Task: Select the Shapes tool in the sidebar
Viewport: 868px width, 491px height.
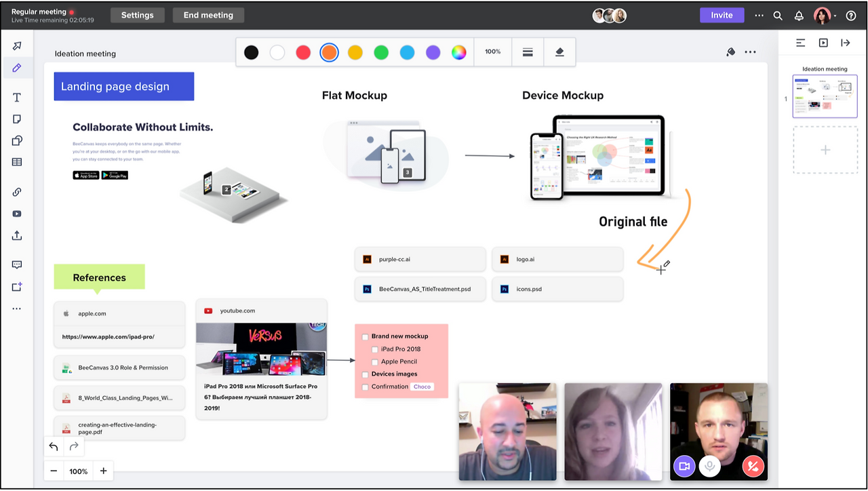Action: pyautogui.click(x=17, y=140)
